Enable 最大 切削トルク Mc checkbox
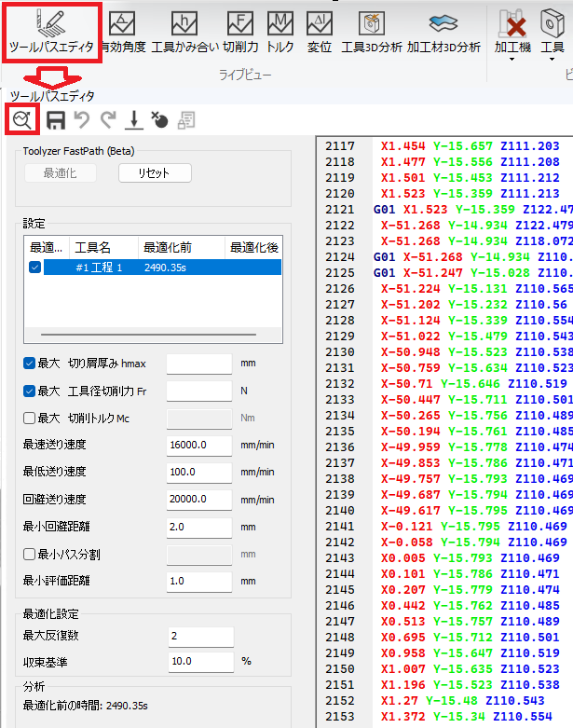The image size is (573, 728). (x=29, y=419)
